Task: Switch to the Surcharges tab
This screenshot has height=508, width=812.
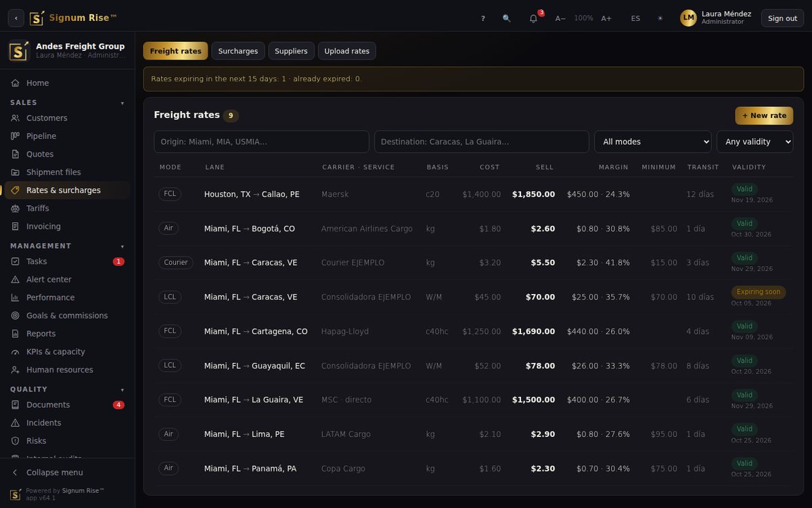Action: pos(238,51)
